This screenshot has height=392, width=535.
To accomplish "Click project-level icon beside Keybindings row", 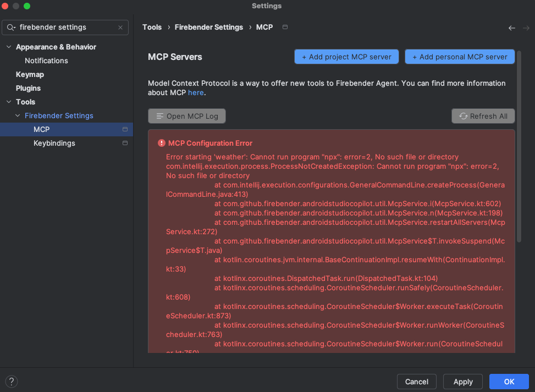I will point(125,143).
